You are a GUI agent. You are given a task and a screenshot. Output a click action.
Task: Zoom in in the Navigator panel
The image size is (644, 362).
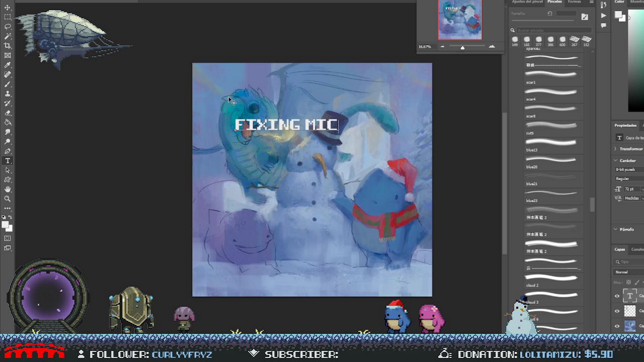pyautogui.click(x=492, y=46)
